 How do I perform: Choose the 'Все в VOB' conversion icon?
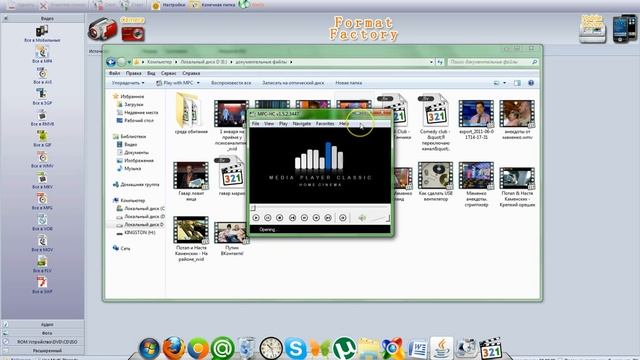tap(42, 220)
